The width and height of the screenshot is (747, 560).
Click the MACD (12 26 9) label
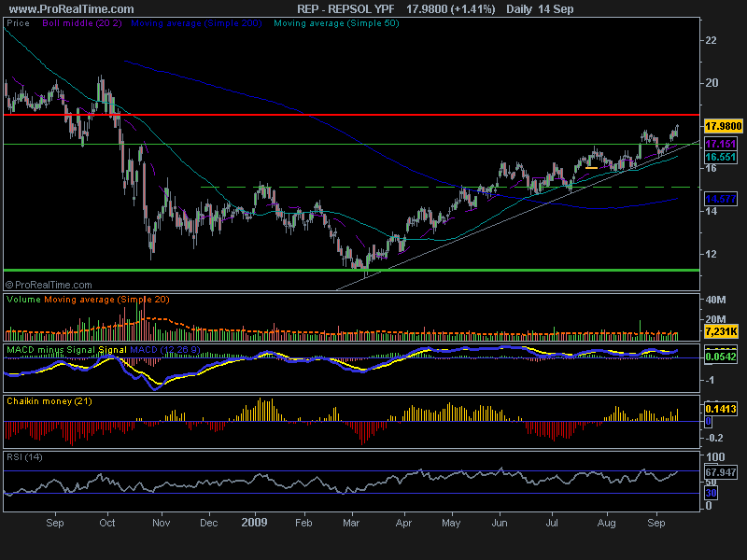click(165, 349)
